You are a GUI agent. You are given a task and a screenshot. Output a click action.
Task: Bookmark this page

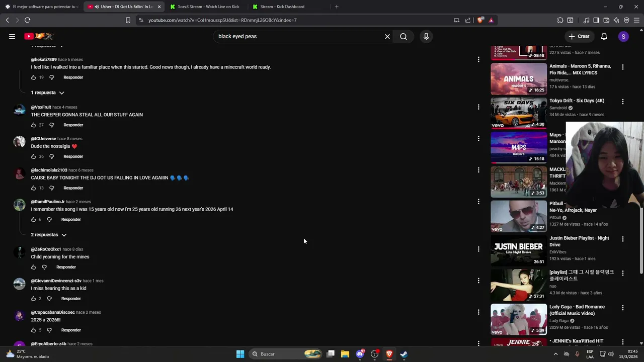pos(128,20)
